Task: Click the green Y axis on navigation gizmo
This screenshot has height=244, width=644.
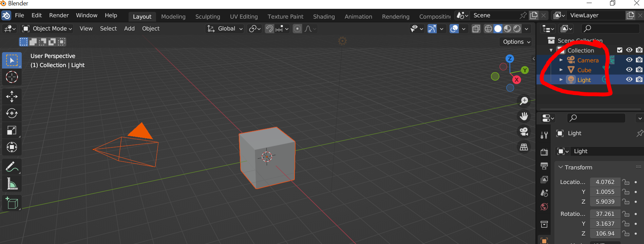Action: [525, 70]
